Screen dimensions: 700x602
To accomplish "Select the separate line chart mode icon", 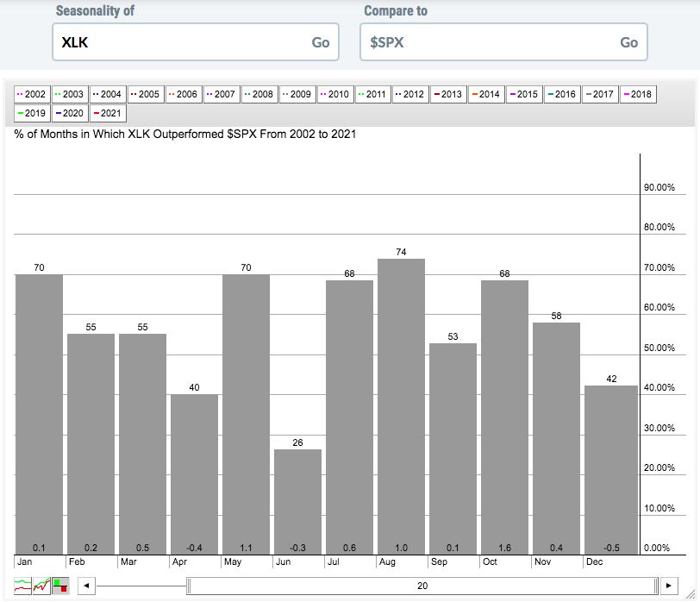I will 23,586.
